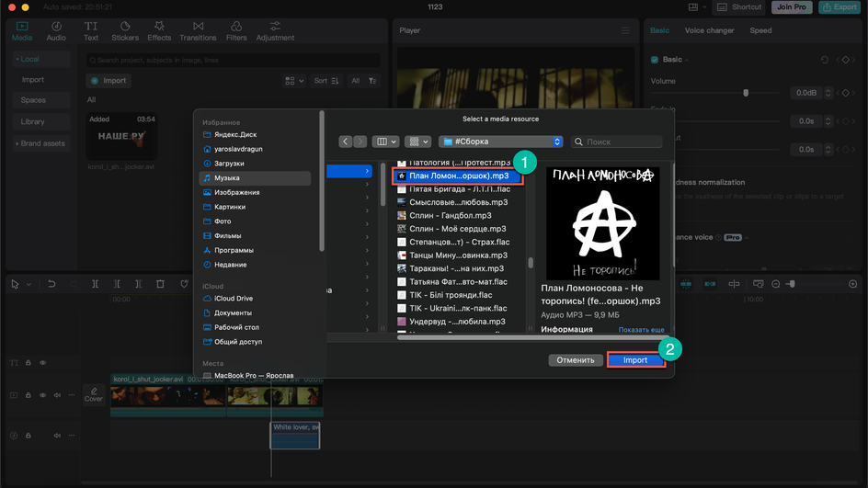Open the column view dropdown in dialog
This screenshot has width=868, height=488.
point(386,142)
